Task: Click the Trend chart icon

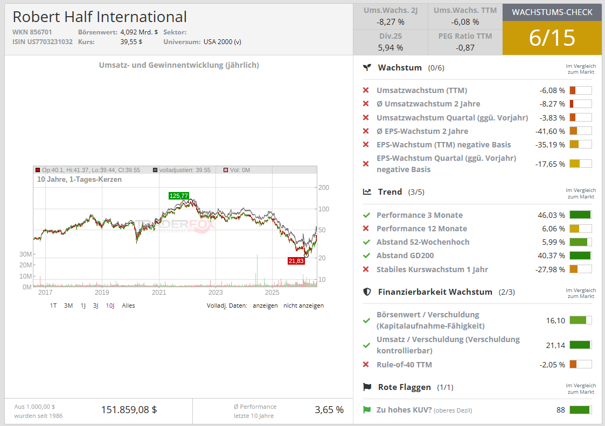Action: click(367, 192)
